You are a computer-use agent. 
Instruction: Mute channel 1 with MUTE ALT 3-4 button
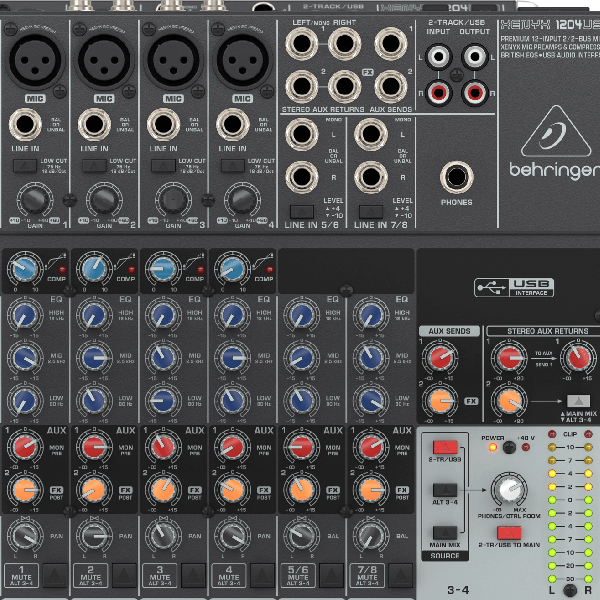click(x=55, y=575)
